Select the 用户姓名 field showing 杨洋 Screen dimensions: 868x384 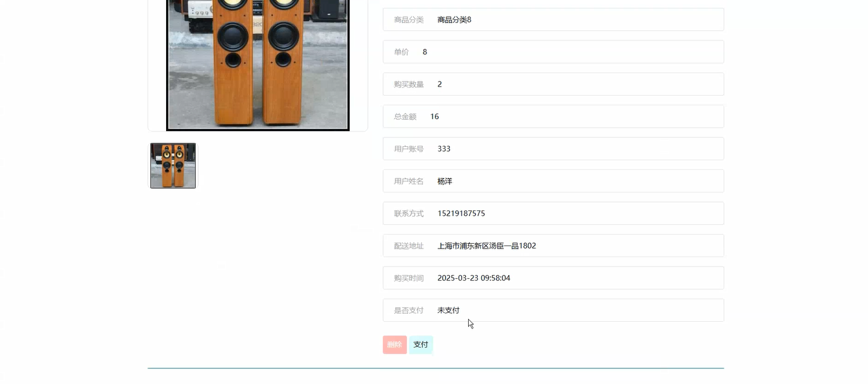[x=553, y=181]
